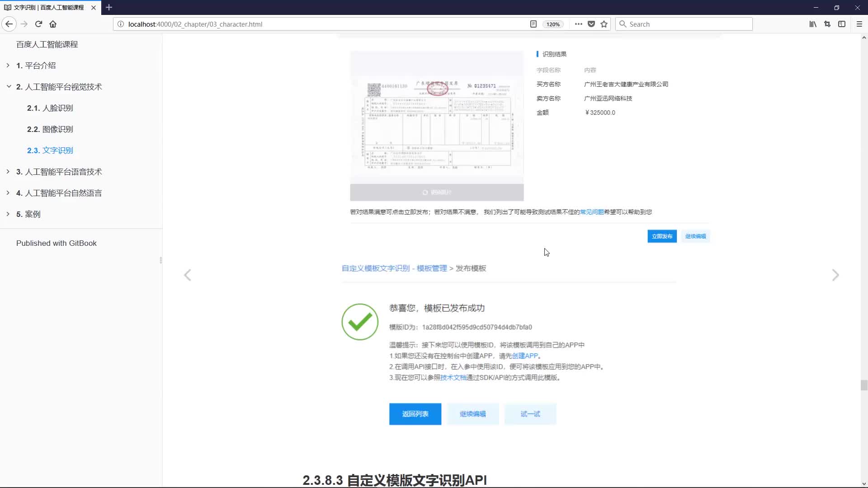Reload the current page
The image size is (868, 488).
tap(38, 24)
